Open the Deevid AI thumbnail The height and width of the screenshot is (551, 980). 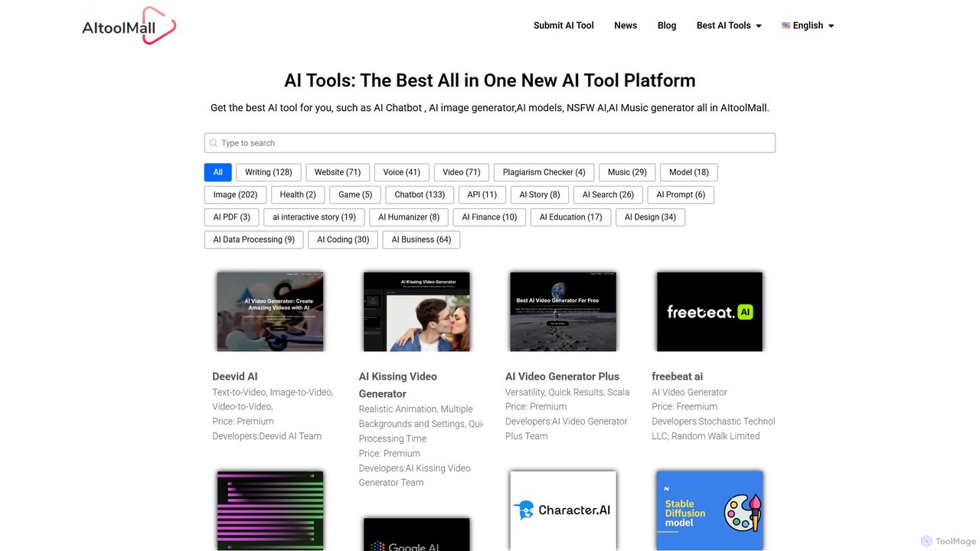click(270, 311)
